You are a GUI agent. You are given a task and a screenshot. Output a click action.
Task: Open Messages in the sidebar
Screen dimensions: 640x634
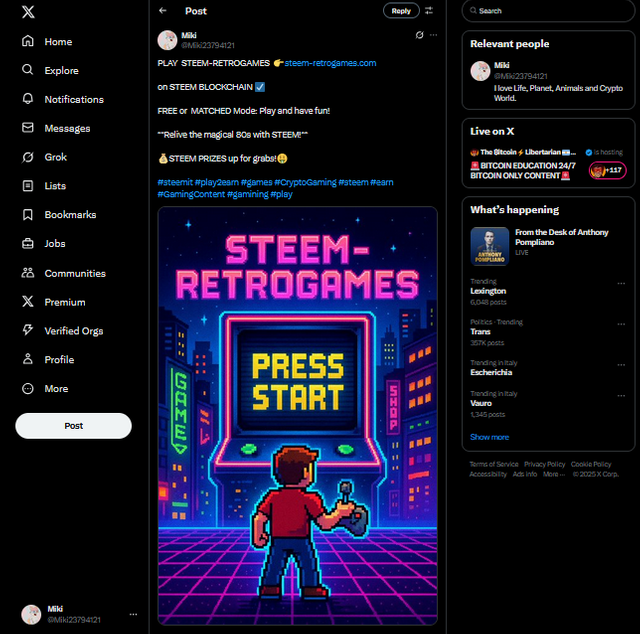pos(56,128)
